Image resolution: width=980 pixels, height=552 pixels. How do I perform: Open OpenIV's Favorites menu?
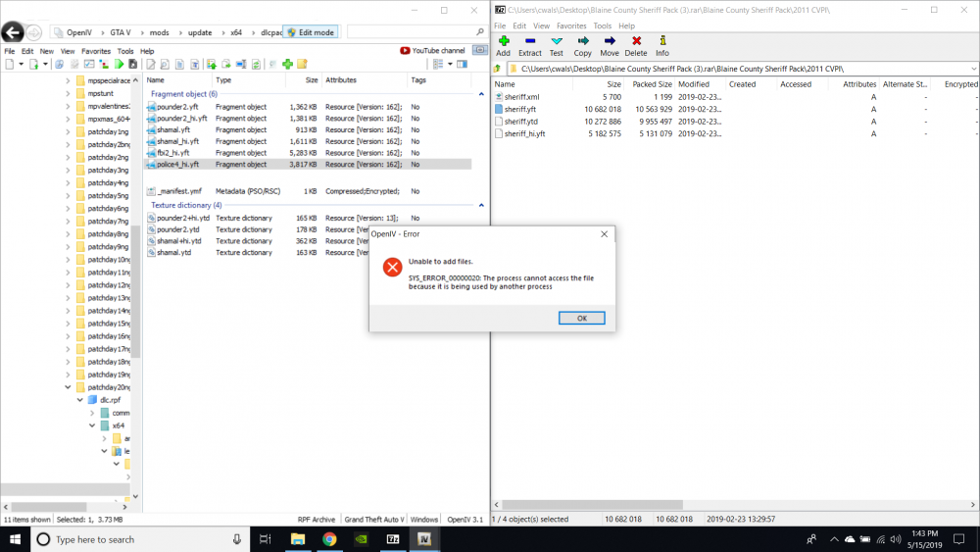96,51
